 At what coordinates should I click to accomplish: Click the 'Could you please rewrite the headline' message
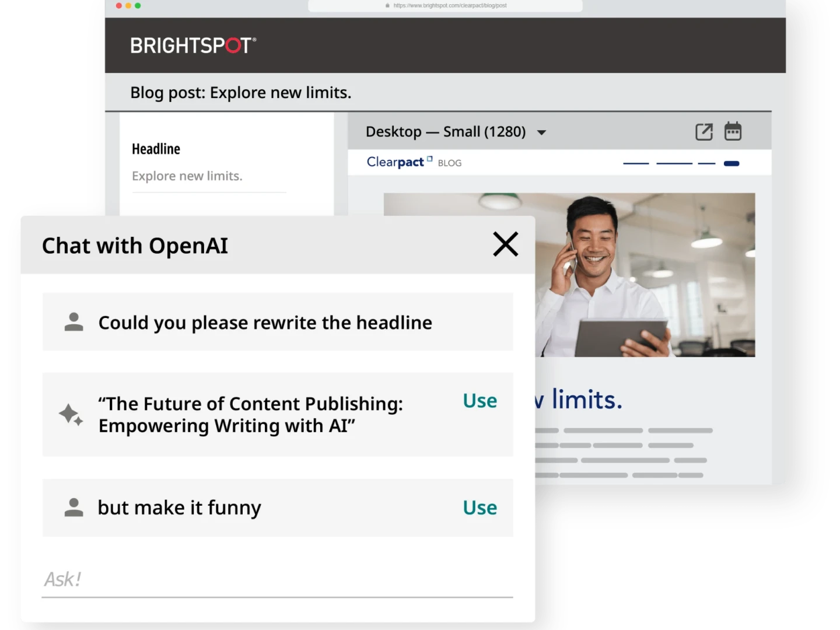(265, 323)
